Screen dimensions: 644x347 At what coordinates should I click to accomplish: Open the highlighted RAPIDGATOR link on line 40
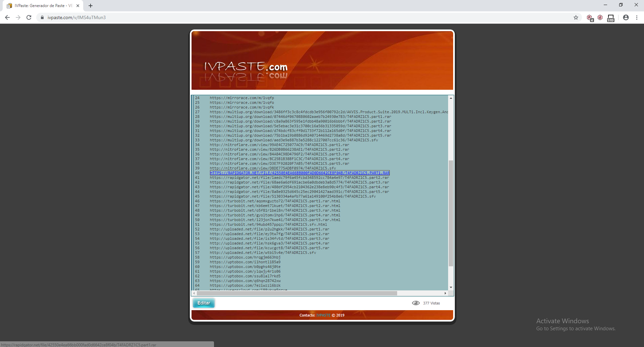[x=300, y=173]
